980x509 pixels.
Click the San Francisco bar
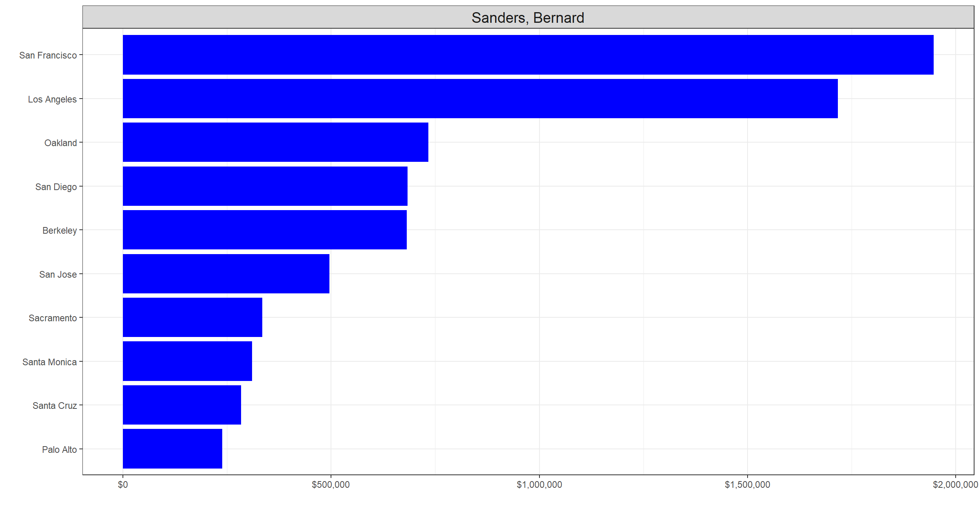pyautogui.click(x=528, y=55)
